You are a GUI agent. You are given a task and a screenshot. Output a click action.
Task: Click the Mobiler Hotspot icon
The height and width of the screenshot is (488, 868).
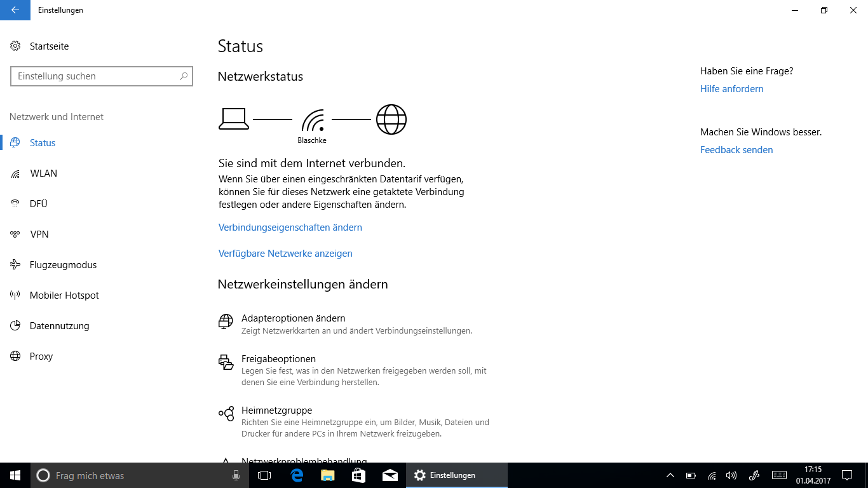tap(16, 295)
